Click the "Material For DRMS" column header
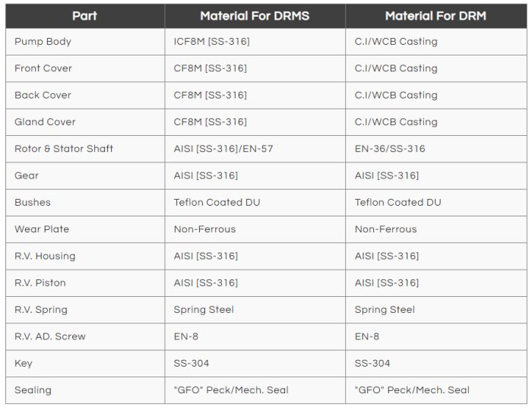Viewport: 532px width, 410px height. (255, 16)
